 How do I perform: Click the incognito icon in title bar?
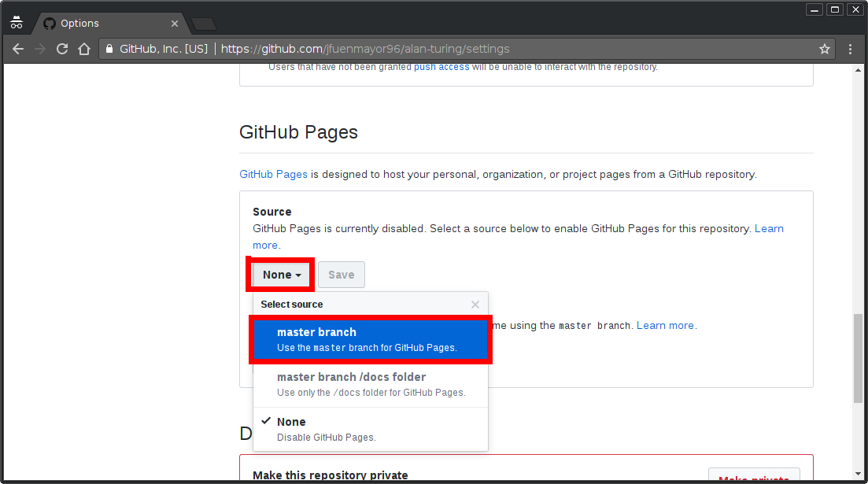point(17,23)
